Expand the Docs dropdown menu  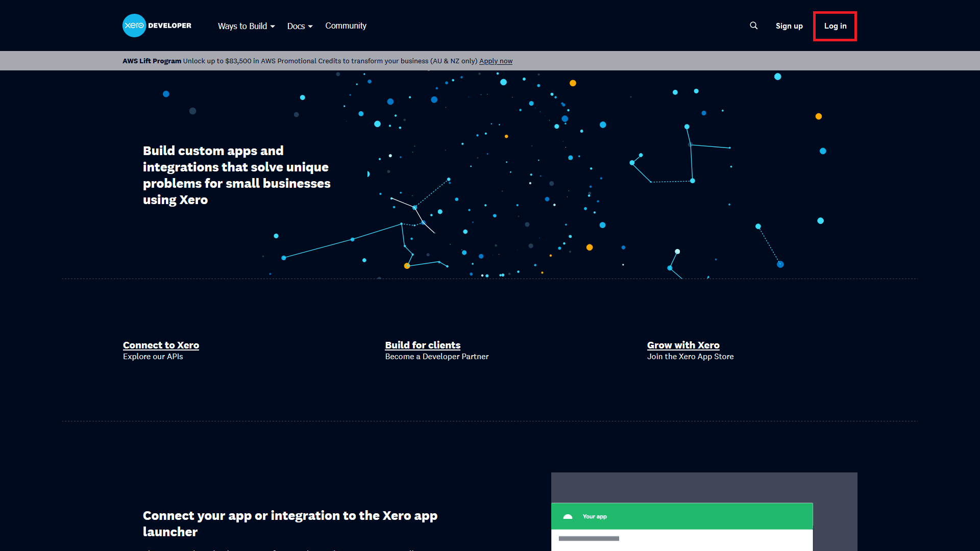click(x=300, y=26)
